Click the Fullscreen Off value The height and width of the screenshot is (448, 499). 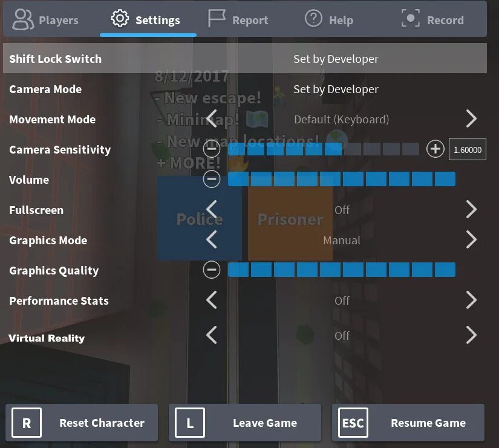coord(342,210)
